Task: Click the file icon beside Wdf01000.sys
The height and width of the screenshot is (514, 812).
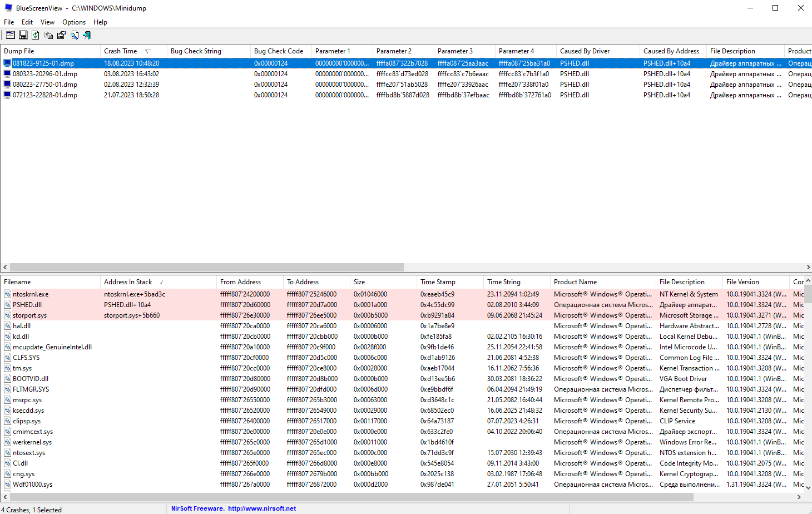Action: (8, 485)
